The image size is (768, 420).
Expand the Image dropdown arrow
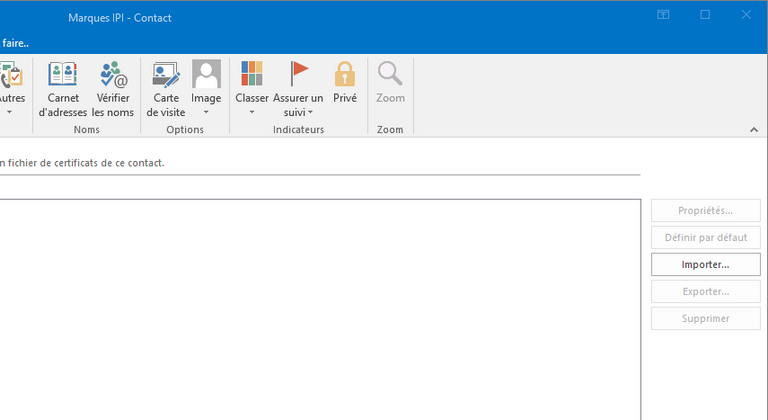tap(206, 112)
